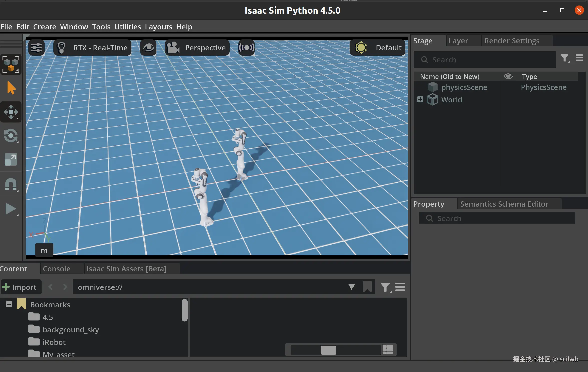Switch to the Content tab
The image size is (588, 372).
14,269
